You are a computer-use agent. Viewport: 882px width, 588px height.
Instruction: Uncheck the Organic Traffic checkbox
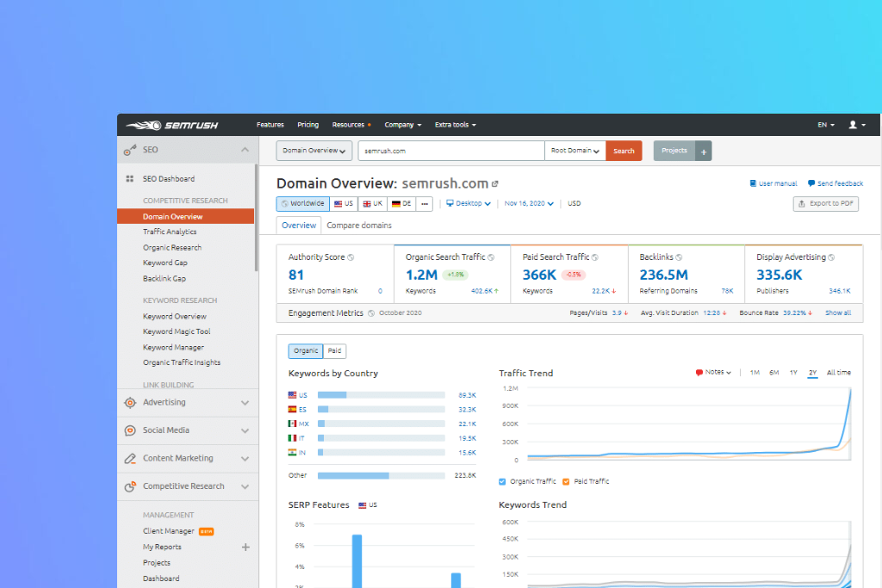503,481
